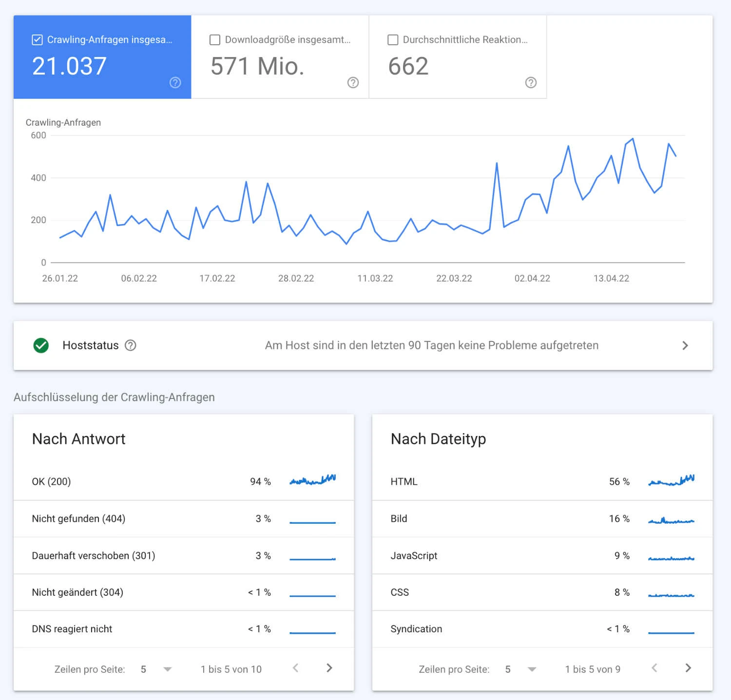Open Zeilen pro Seite dropdown in Nach Dateityp
Screen dimensions: 731x700
coord(531,669)
